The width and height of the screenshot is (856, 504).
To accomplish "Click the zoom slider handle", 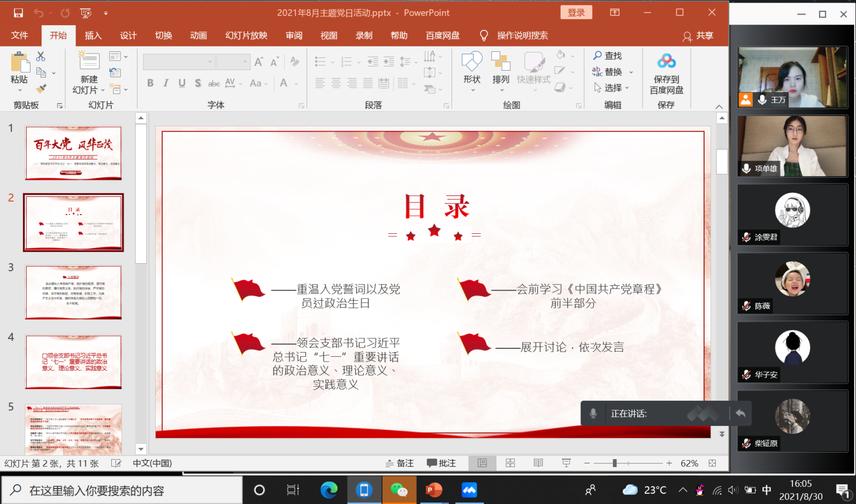I will click(615, 463).
